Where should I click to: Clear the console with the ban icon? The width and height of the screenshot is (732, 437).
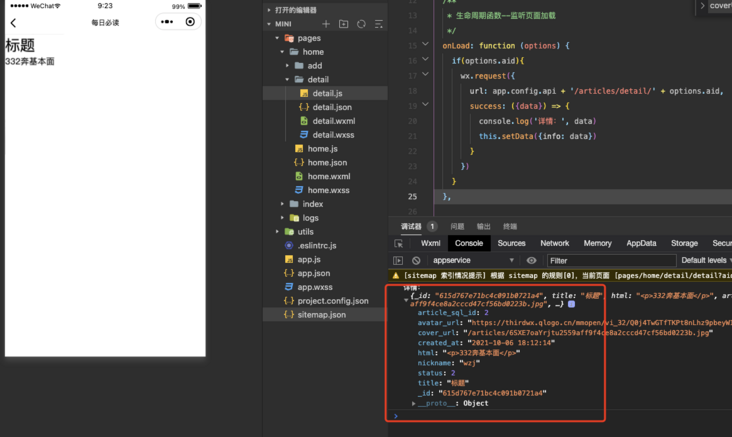tap(416, 260)
